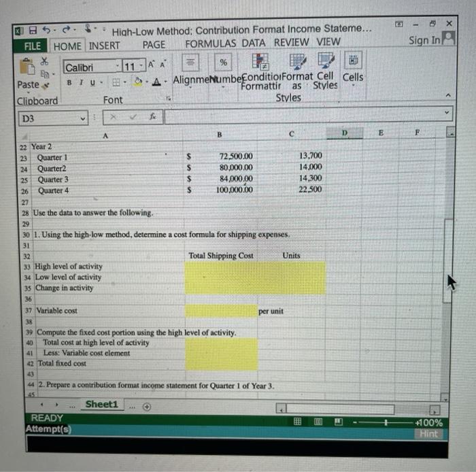This screenshot has height=472, width=476.
Task: Switch to Normal view
Action: [298, 421]
